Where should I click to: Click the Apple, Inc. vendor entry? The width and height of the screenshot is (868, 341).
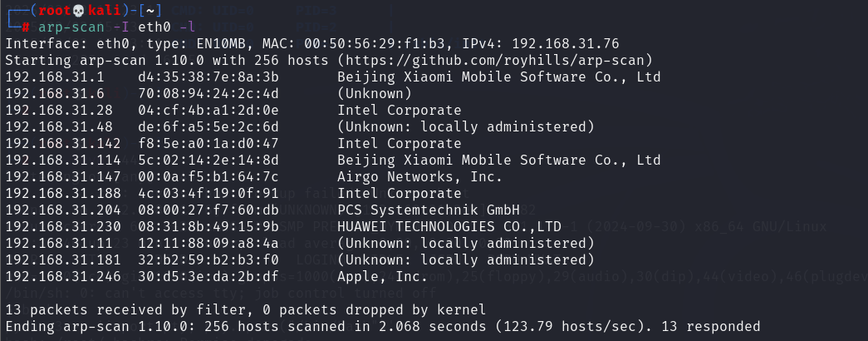pos(383,277)
